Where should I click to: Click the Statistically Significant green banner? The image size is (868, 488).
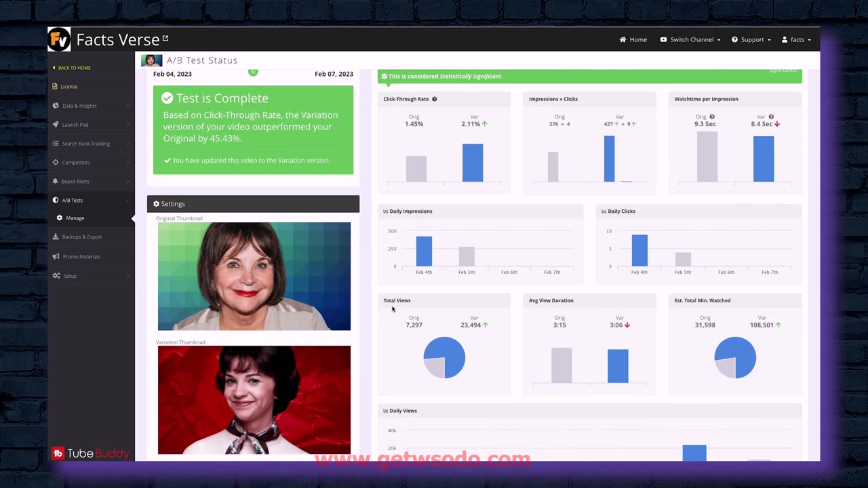[x=589, y=77]
